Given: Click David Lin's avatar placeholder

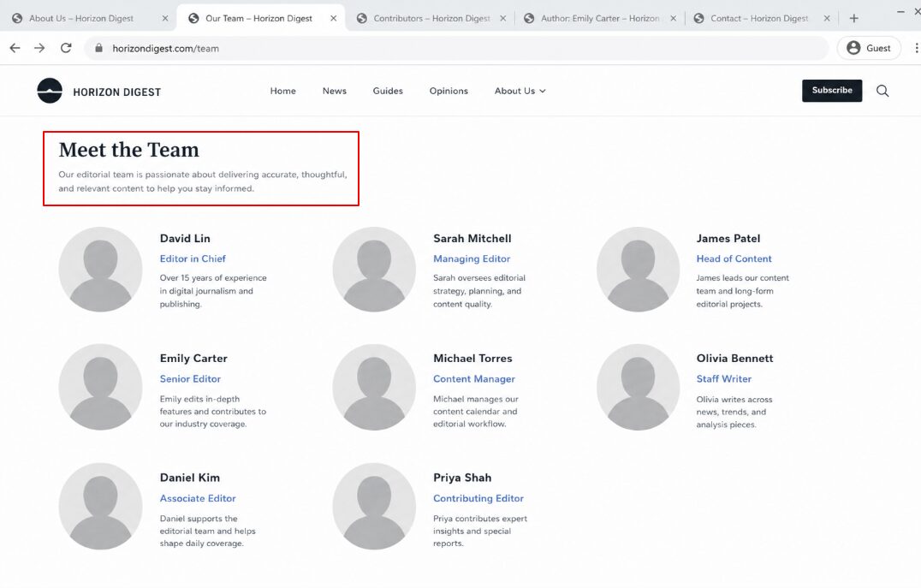Looking at the screenshot, I should tap(100, 269).
